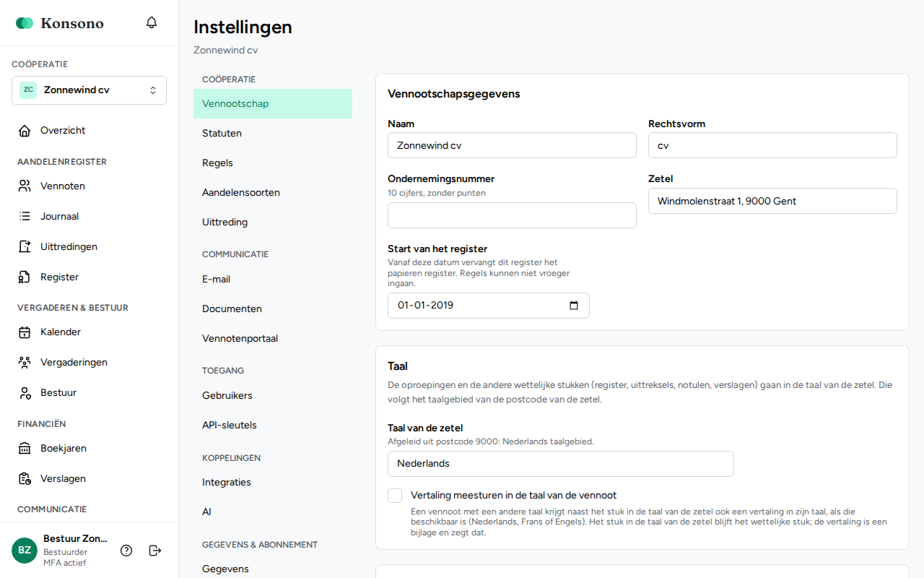The image size is (924, 578).
Task: Expand the Zonnewind cv coöperatie selector
Action: 90,90
